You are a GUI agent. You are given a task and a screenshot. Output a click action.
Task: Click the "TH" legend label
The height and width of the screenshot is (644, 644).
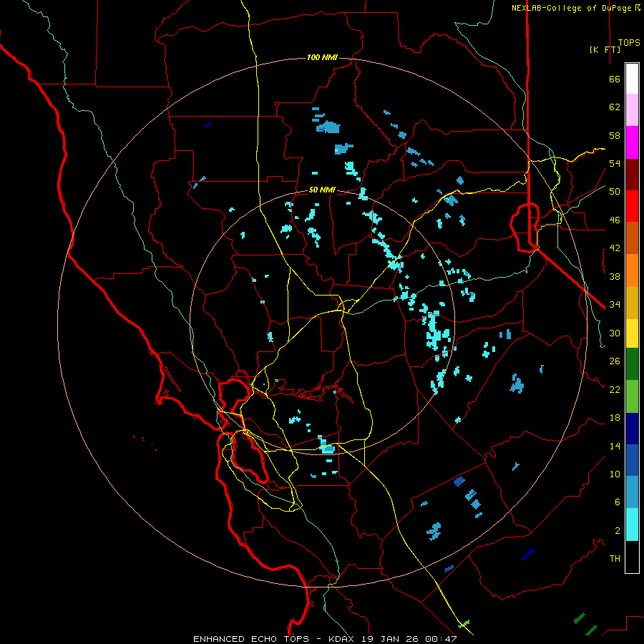[615, 559]
